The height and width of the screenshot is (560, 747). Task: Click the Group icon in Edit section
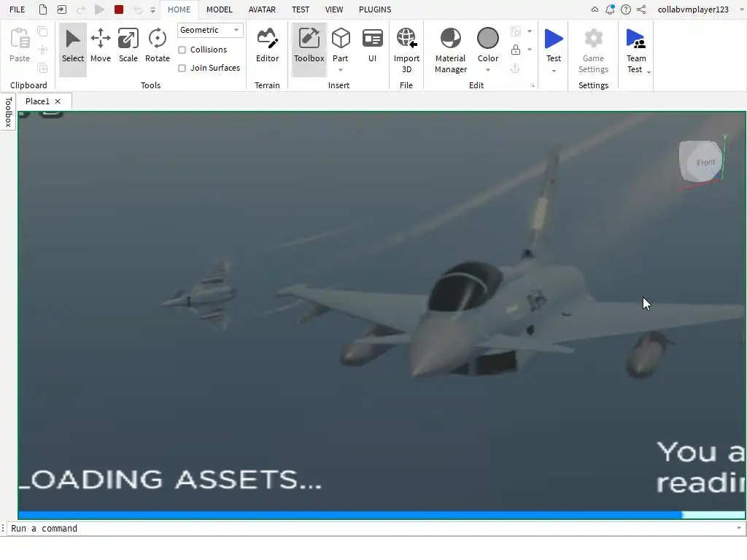point(516,31)
